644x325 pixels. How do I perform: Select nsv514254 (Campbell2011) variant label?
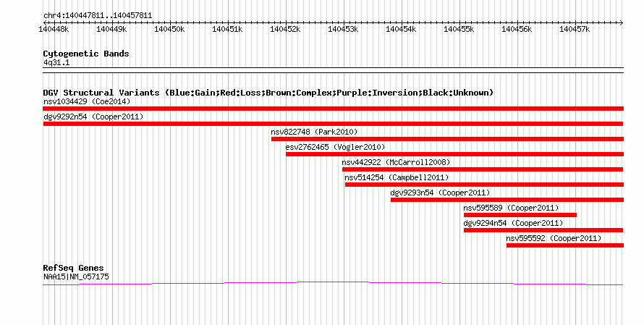397,177
